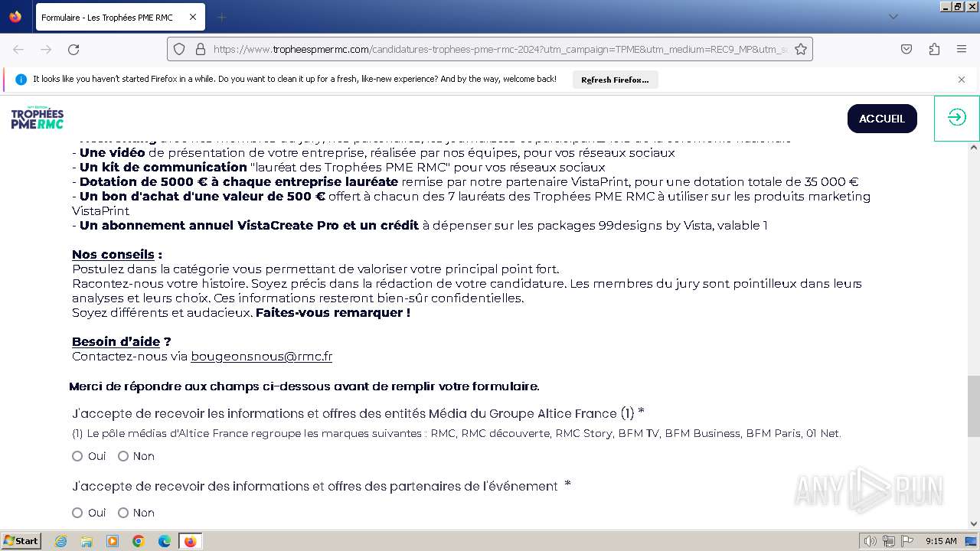The image size is (980, 551).
Task: Click the ACCUEIL button
Action: pos(882,119)
